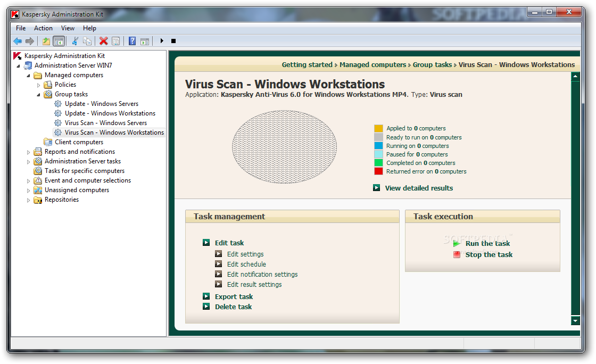596x364 pixels.
Task: Click the Tasks for specific computers icon
Action: (38, 171)
